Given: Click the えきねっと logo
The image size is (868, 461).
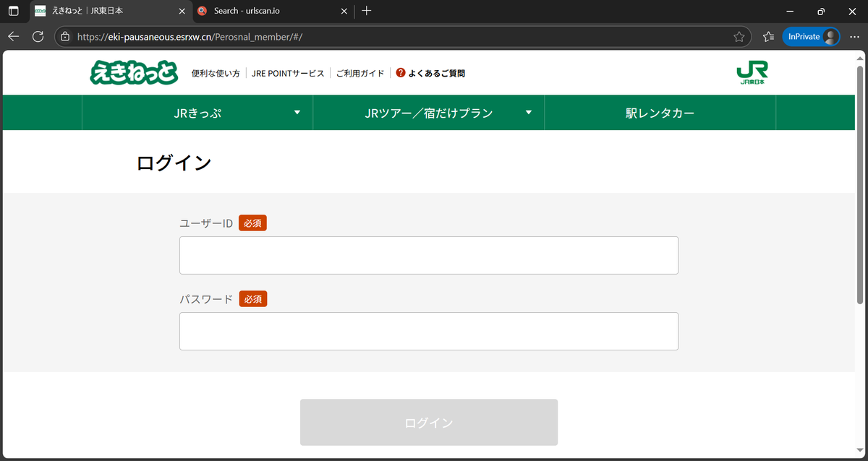Looking at the screenshot, I should (134, 72).
